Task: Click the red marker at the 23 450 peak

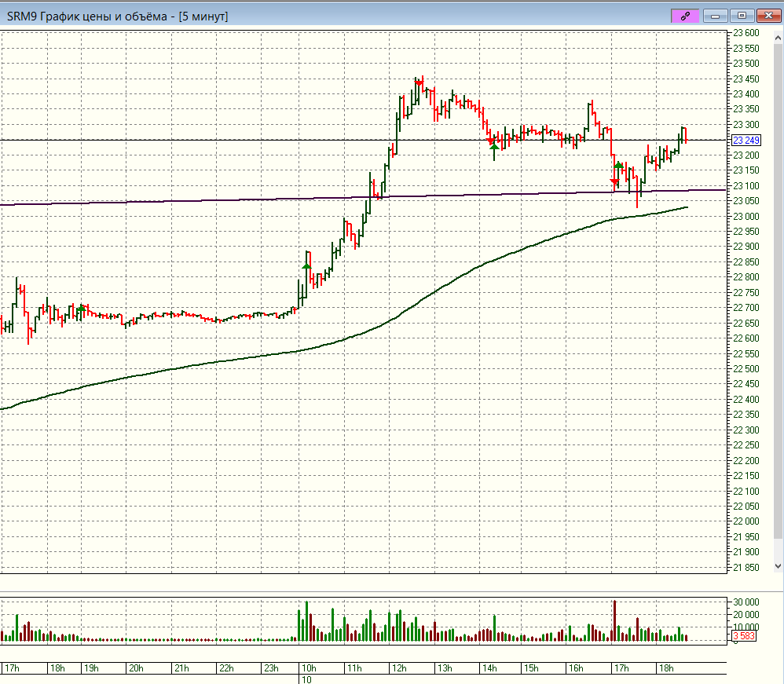Action: point(419,81)
